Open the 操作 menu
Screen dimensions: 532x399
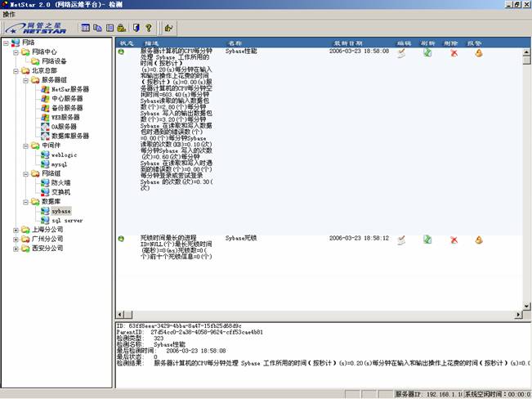(x=9, y=14)
